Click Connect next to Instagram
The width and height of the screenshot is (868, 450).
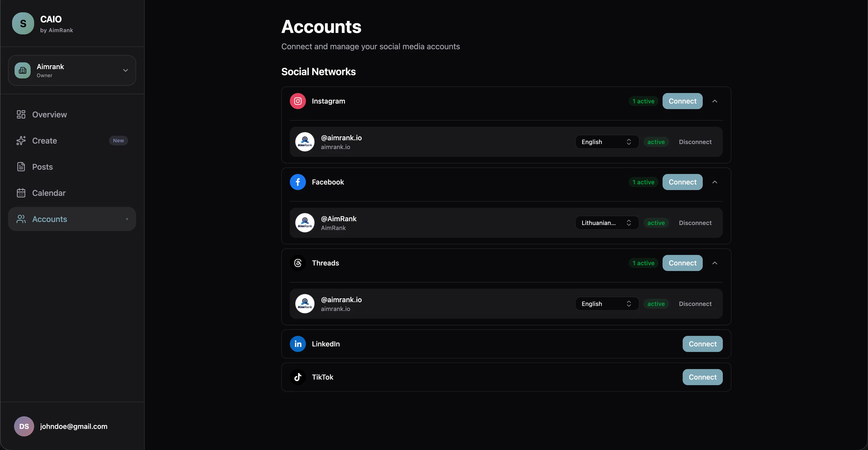tap(682, 101)
